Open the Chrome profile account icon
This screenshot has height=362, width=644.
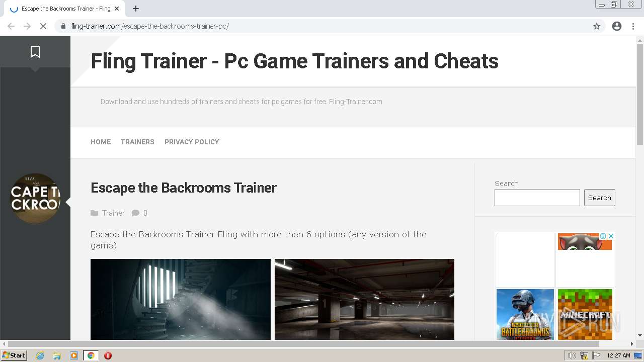click(x=617, y=26)
